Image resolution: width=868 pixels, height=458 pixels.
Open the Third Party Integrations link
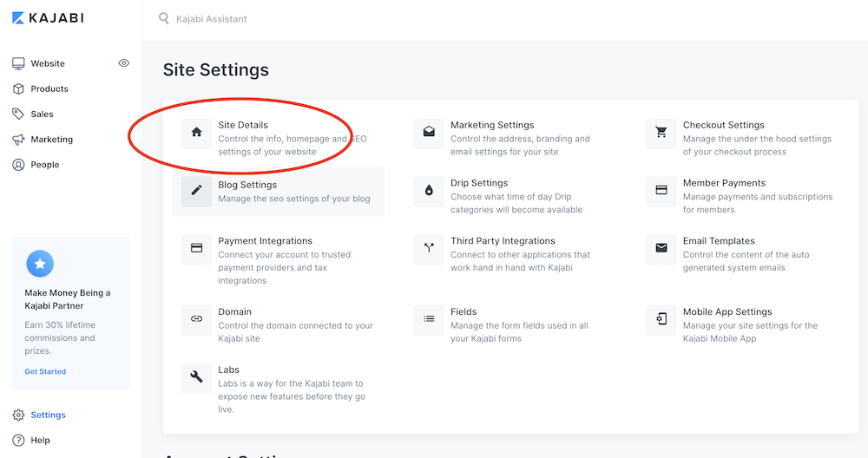pos(503,241)
